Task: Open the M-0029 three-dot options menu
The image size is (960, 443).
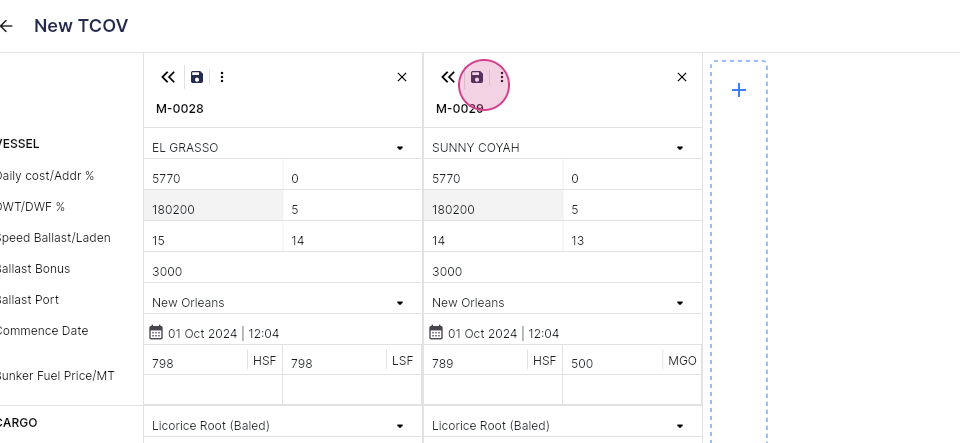Action: [x=501, y=77]
